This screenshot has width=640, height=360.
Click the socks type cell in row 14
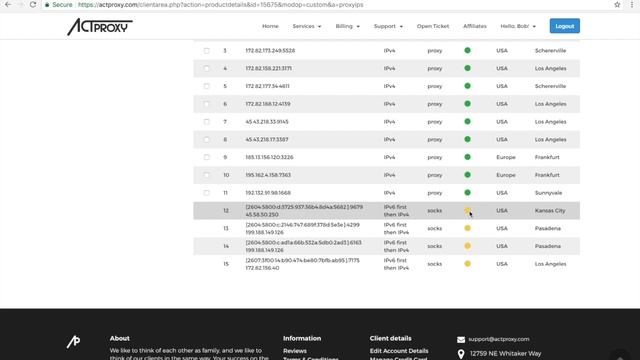pyautogui.click(x=434, y=246)
